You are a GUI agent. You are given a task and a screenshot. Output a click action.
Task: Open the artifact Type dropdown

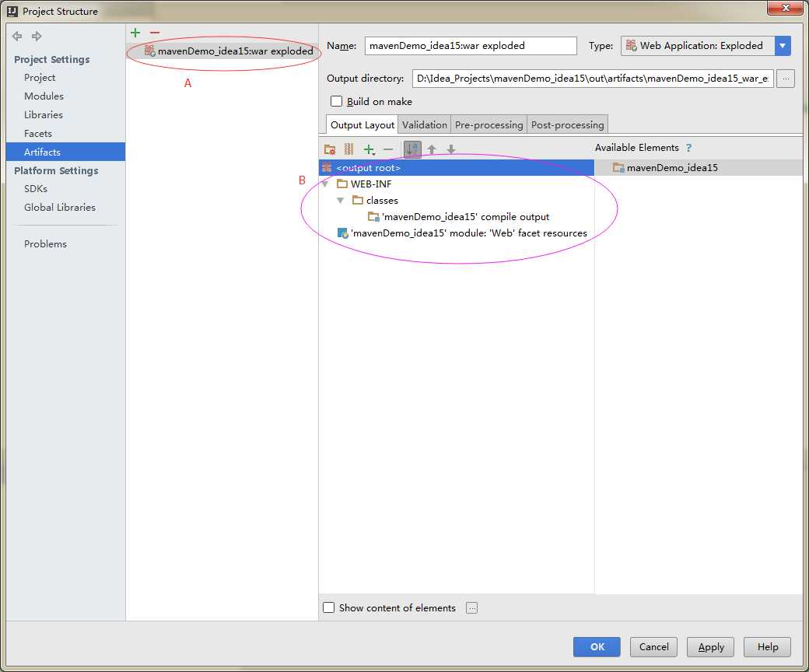783,45
